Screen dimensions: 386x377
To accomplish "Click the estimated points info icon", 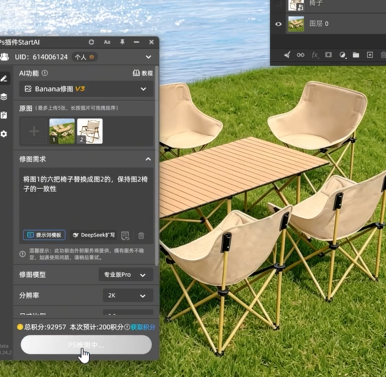I will 127,327.
